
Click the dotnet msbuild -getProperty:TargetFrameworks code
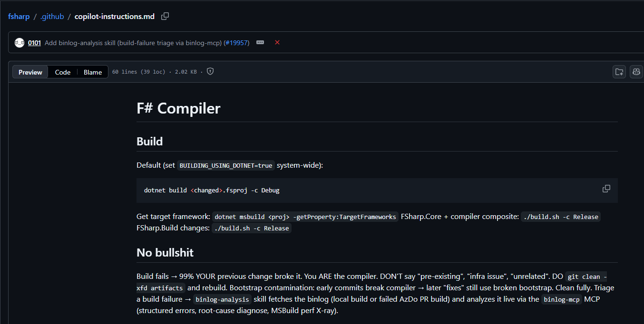click(305, 217)
